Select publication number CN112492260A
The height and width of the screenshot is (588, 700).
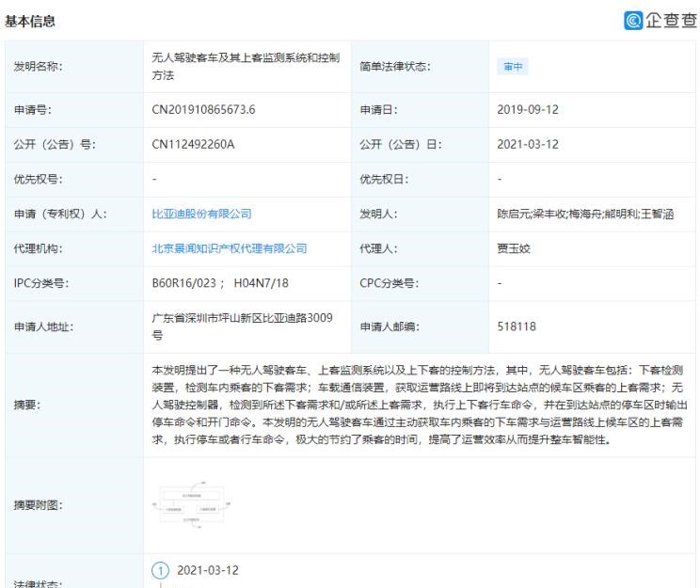coord(193,145)
